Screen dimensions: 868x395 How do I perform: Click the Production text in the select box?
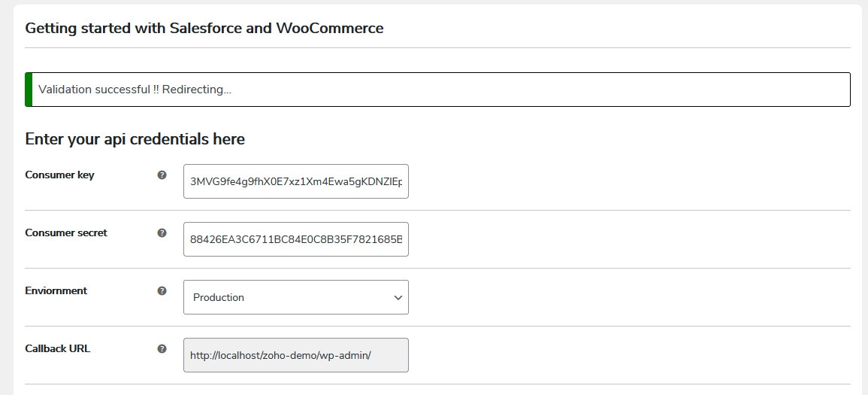point(219,298)
